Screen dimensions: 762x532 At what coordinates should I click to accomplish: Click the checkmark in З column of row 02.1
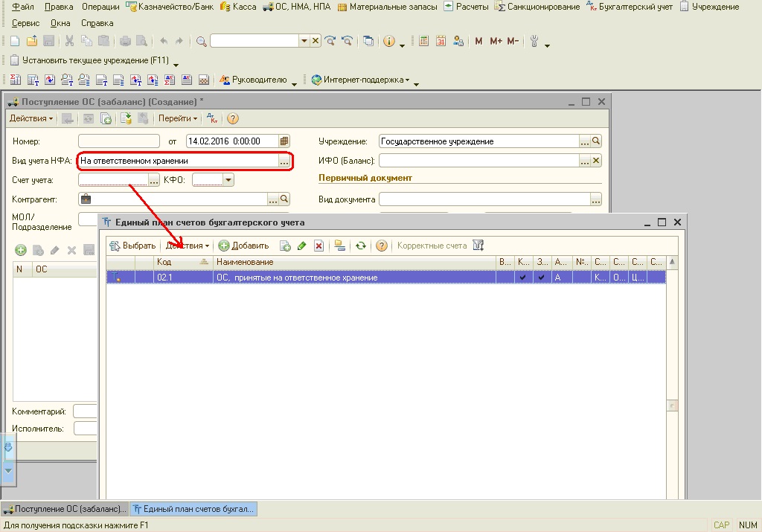click(x=542, y=278)
